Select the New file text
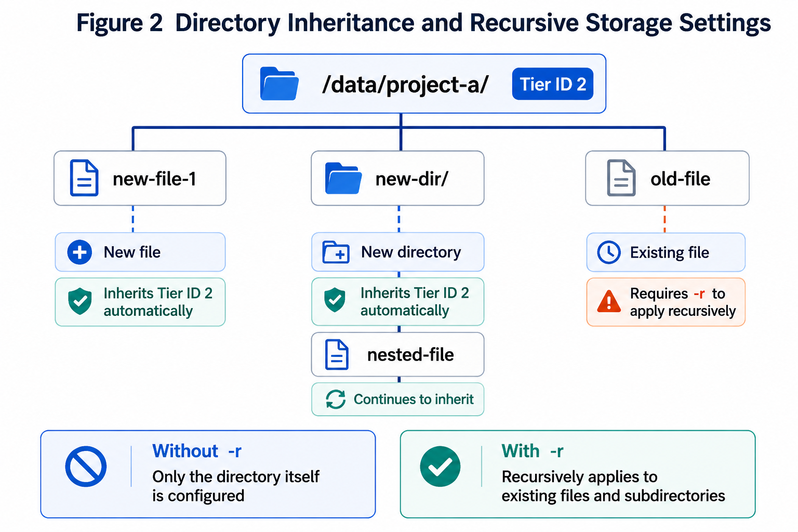This screenshot has width=798, height=532. pos(132,252)
